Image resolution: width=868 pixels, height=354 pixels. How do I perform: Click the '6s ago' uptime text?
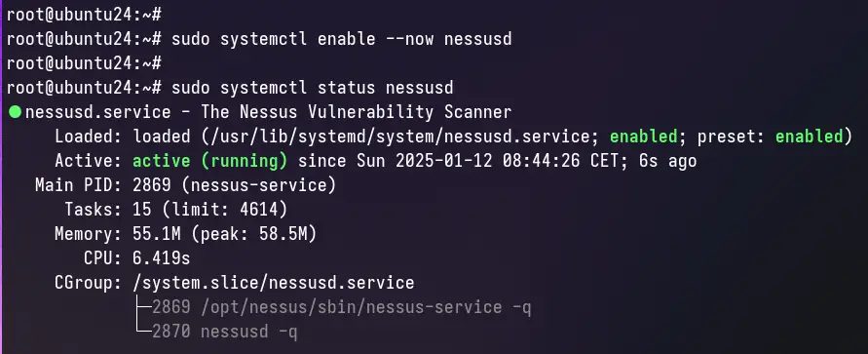667,161
